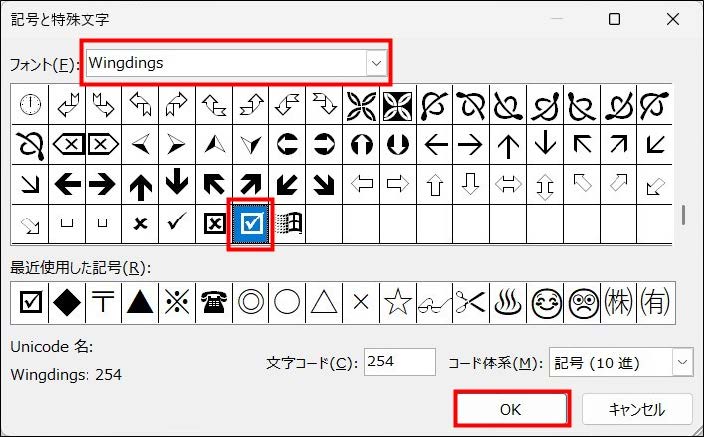Screen dimensions: 704x437
Task: Insert the recent black diamond symbol
Action: click(x=66, y=303)
